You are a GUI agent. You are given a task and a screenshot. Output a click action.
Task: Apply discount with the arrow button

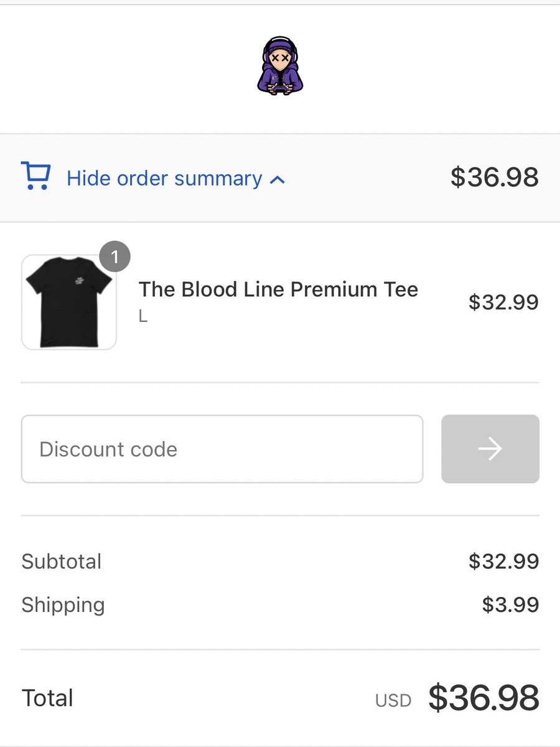click(490, 449)
